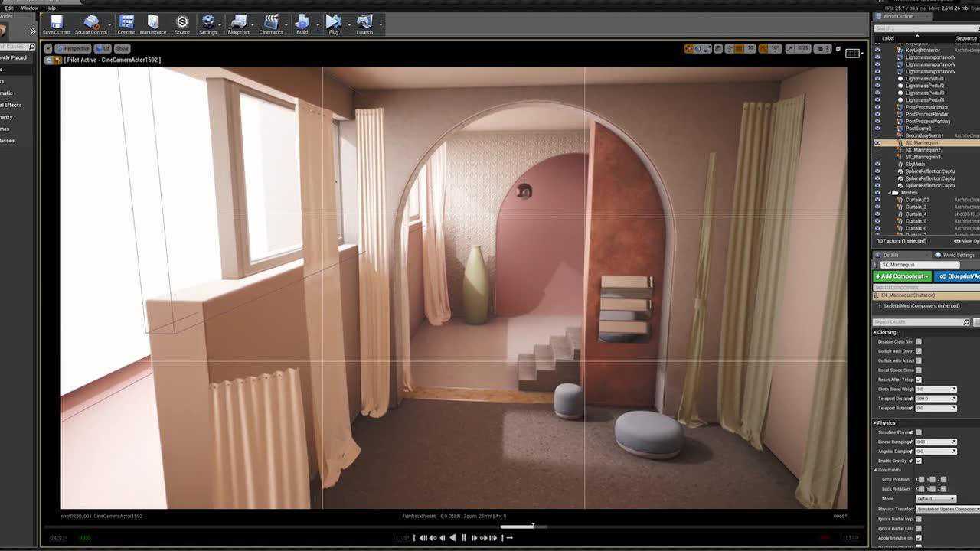Uncheck Reset After Teleport checkbox

(919, 380)
